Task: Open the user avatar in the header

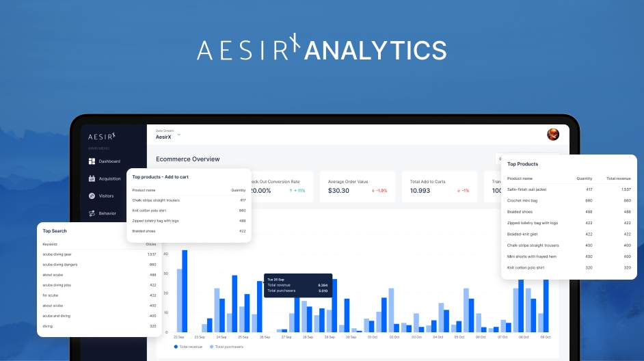Action: pyautogui.click(x=553, y=134)
